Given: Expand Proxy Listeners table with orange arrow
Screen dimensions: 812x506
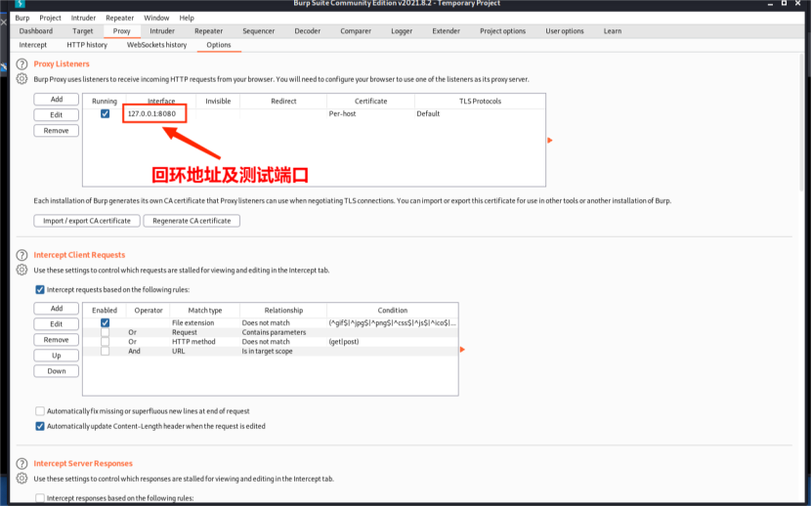Looking at the screenshot, I should pos(550,141).
